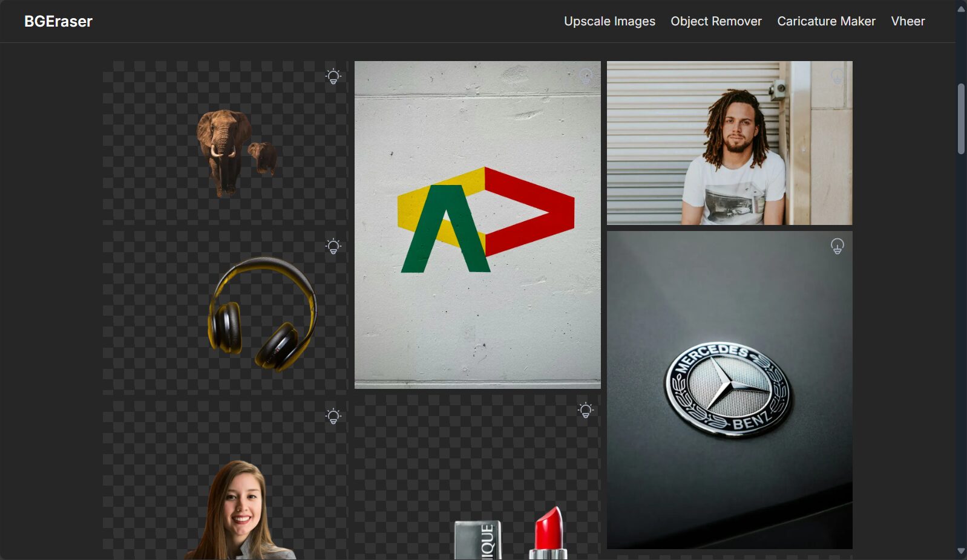This screenshot has height=560, width=967.
Task: Toggle the lightbulb icon on the man with dreadlocks photo
Action: point(837,76)
